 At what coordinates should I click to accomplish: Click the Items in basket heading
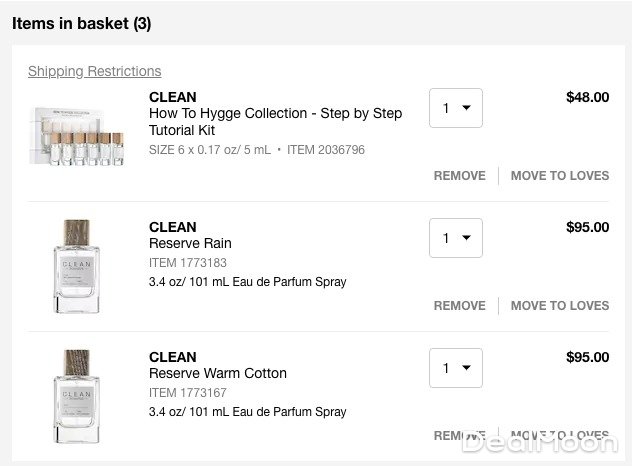82,23
